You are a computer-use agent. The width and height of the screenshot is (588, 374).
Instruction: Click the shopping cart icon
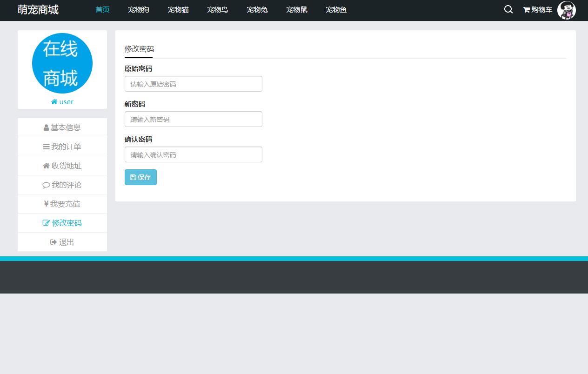pyautogui.click(x=526, y=10)
